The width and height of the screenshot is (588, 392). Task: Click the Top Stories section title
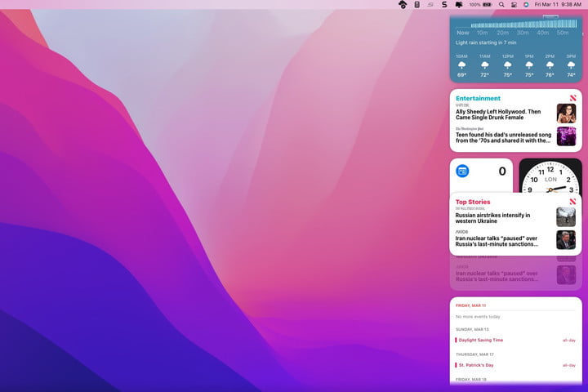(x=473, y=202)
